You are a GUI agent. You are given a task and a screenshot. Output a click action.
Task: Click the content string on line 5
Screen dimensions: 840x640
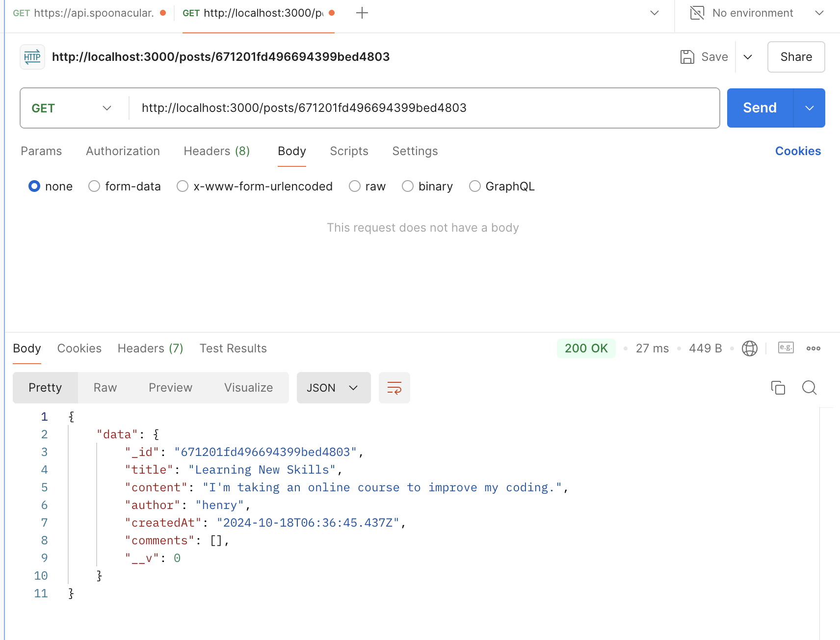pyautogui.click(x=382, y=487)
